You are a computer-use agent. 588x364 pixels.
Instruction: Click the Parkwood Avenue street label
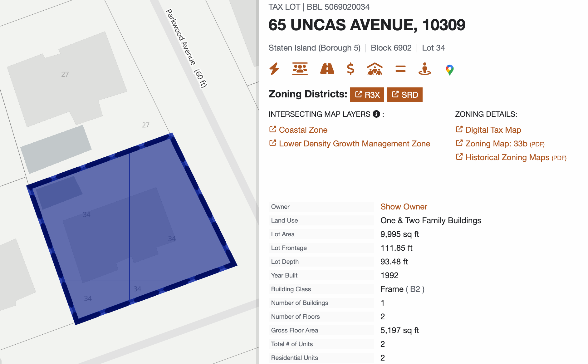tap(186, 47)
